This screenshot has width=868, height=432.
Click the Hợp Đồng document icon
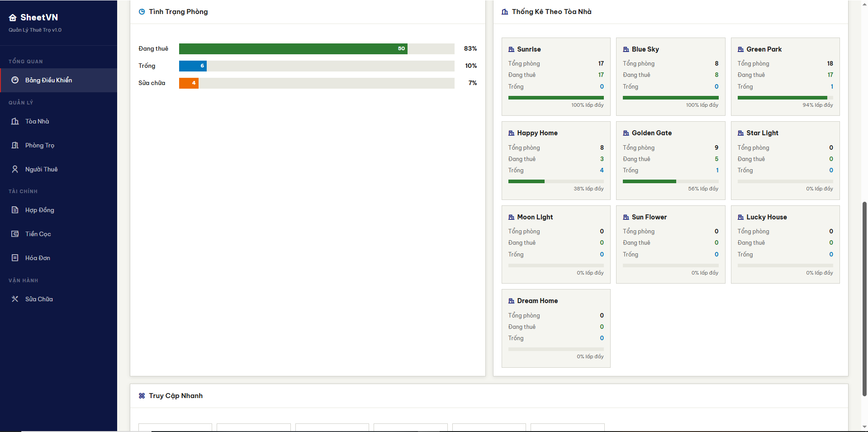(x=15, y=210)
